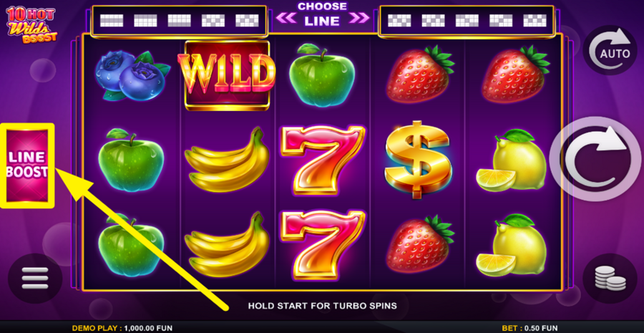Image resolution: width=644 pixels, height=333 pixels.
Task: Select last payline pattern in right panel
Action: 535,21
